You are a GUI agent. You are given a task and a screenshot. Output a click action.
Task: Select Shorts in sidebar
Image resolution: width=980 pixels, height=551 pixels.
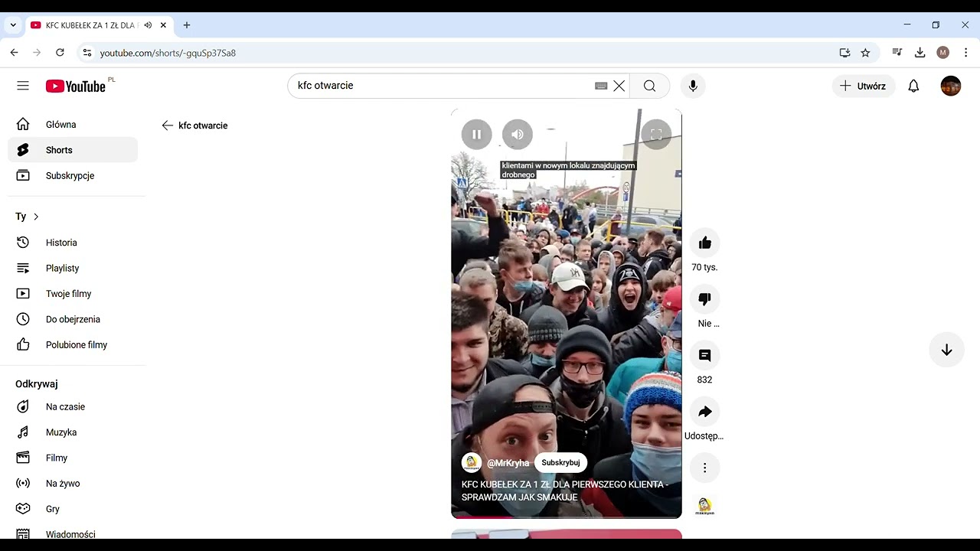point(73,150)
